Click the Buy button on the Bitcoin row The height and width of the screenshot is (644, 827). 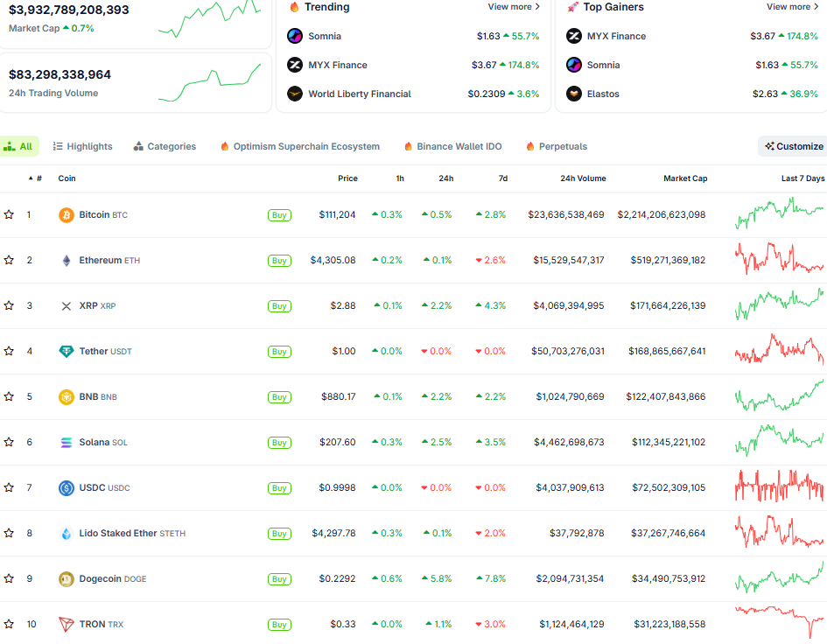[279, 214]
